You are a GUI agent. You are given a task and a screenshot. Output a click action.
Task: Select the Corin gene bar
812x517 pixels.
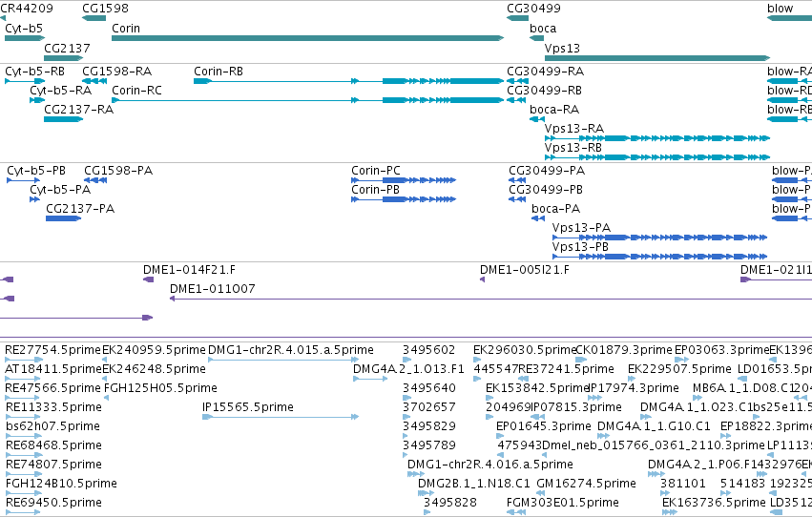(x=307, y=38)
